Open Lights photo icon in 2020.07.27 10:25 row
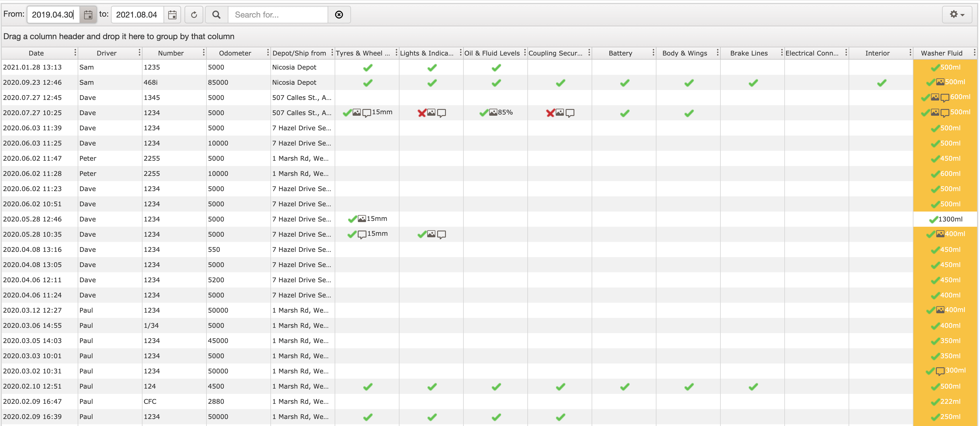Viewport: 980px width, 426px height. [x=431, y=112]
